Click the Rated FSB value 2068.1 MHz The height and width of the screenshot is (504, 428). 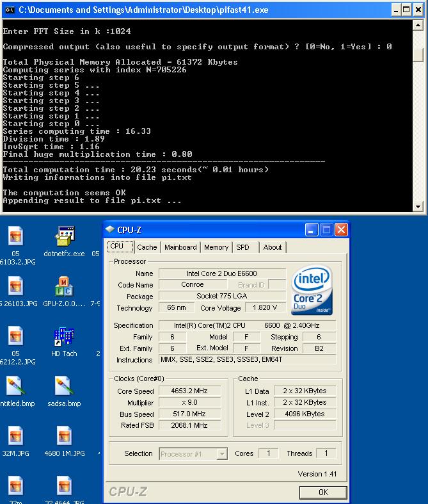pyautogui.click(x=189, y=425)
